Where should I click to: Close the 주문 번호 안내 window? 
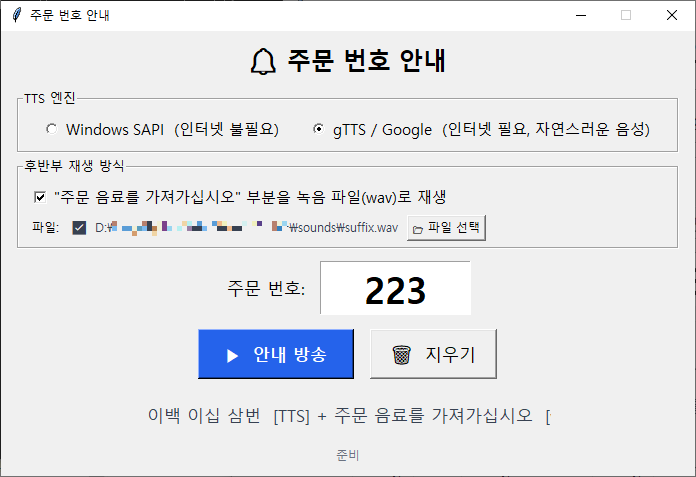[x=672, y=15]
